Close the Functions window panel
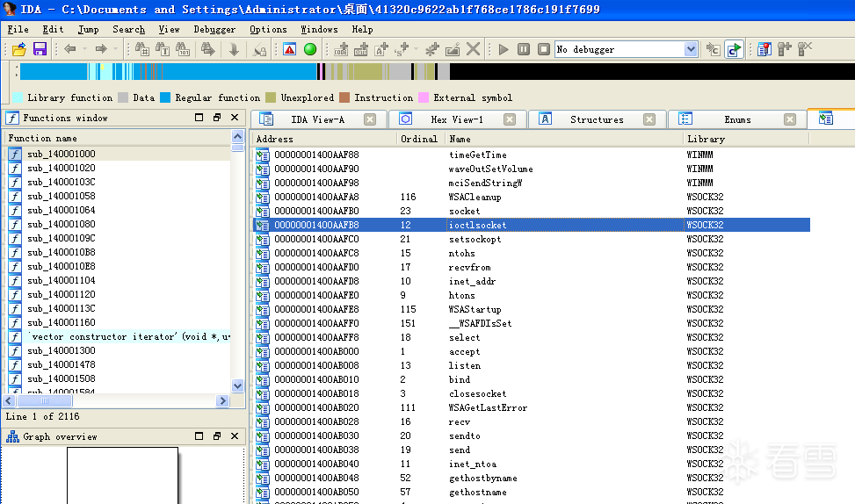 click(235, 117)
